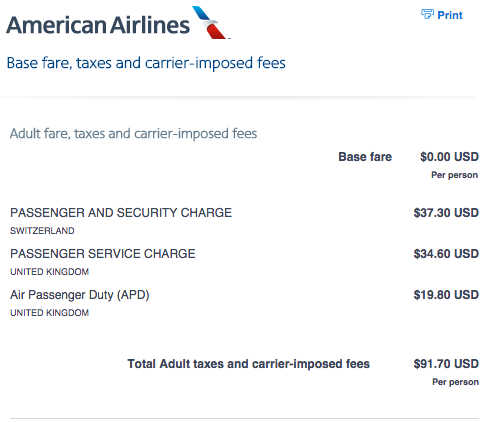The height and width of the screenshot is (422, 499).
Task: Click the $34.60 USD amount
Action: click(446, 254)
